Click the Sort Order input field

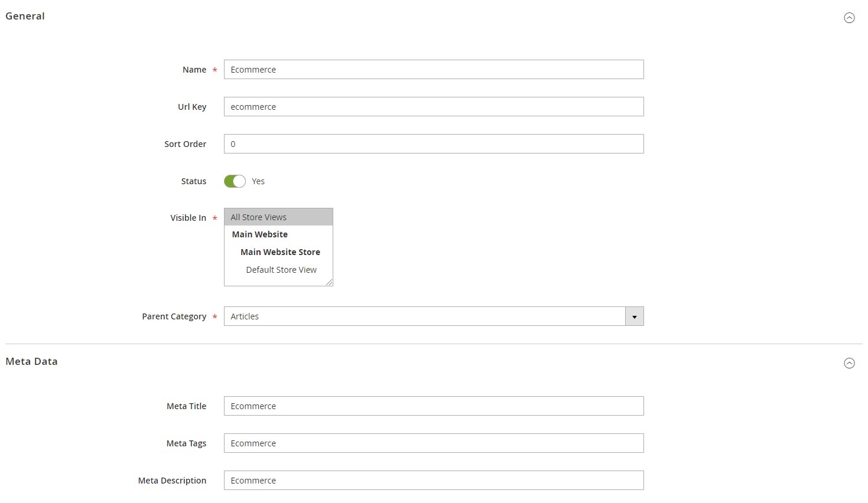point(434,144)
